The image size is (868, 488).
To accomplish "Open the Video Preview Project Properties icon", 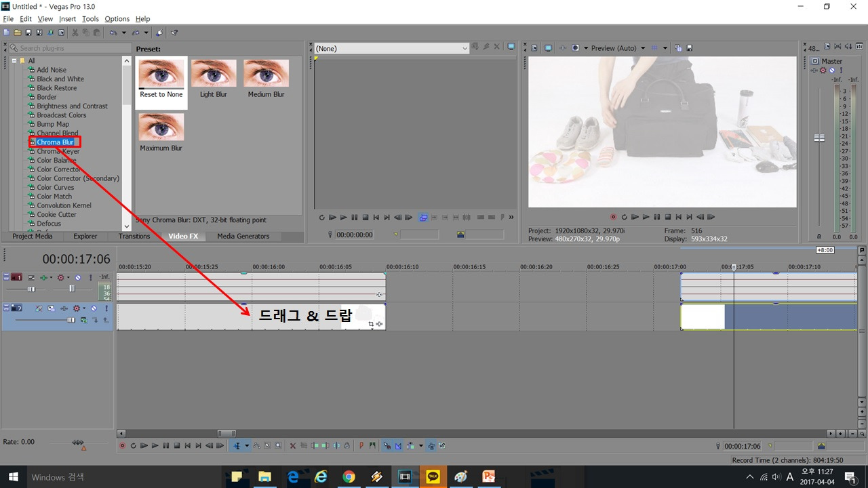I will (x=534, y=48).
